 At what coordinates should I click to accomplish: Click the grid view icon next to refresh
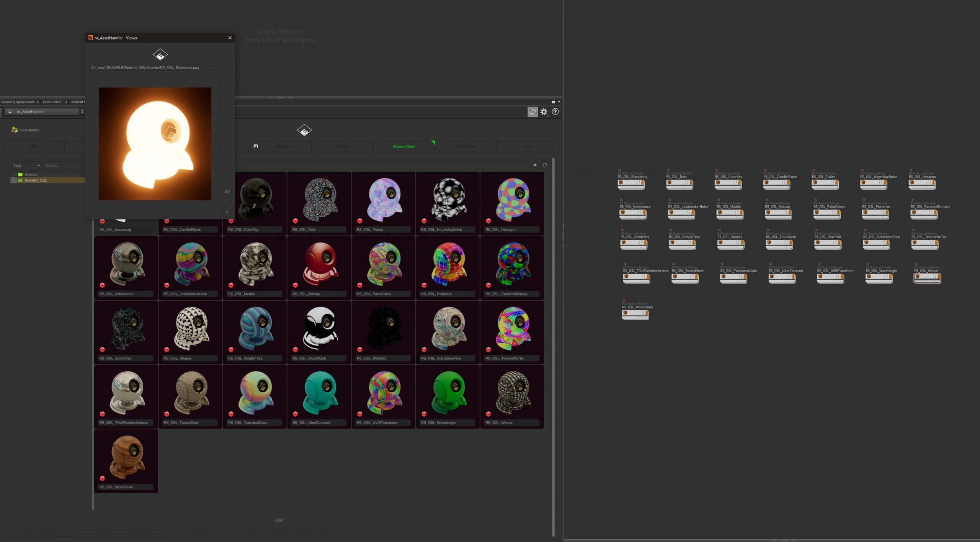535,165
